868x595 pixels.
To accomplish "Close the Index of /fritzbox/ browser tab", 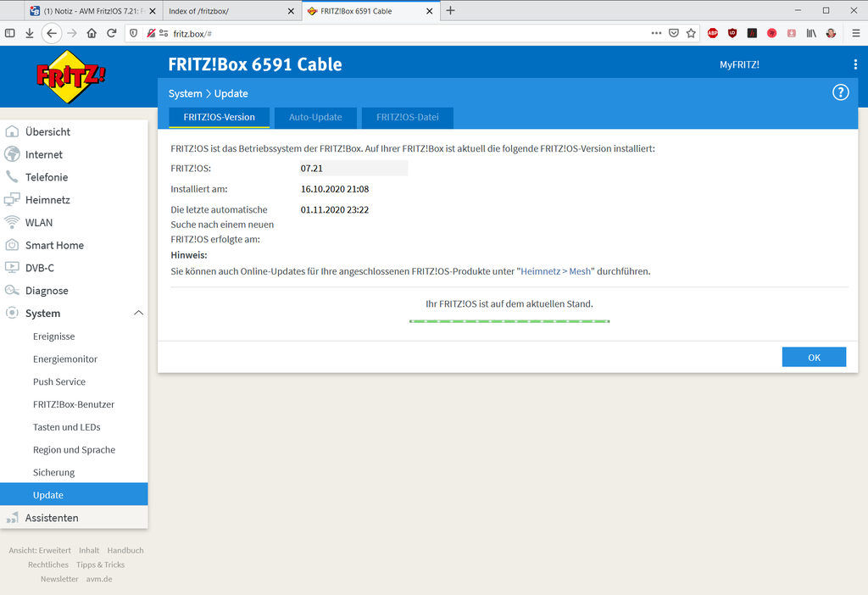I will tap(291, 11).
